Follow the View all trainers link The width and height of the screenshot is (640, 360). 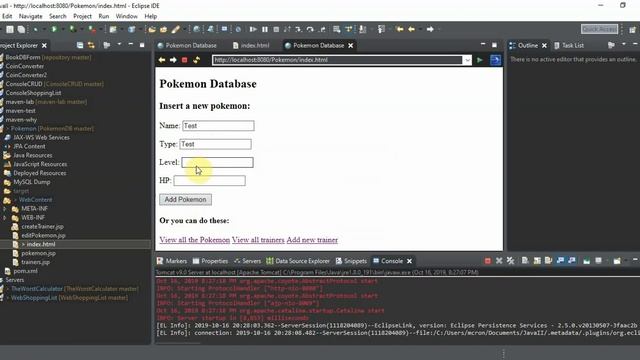pos(258,240)
